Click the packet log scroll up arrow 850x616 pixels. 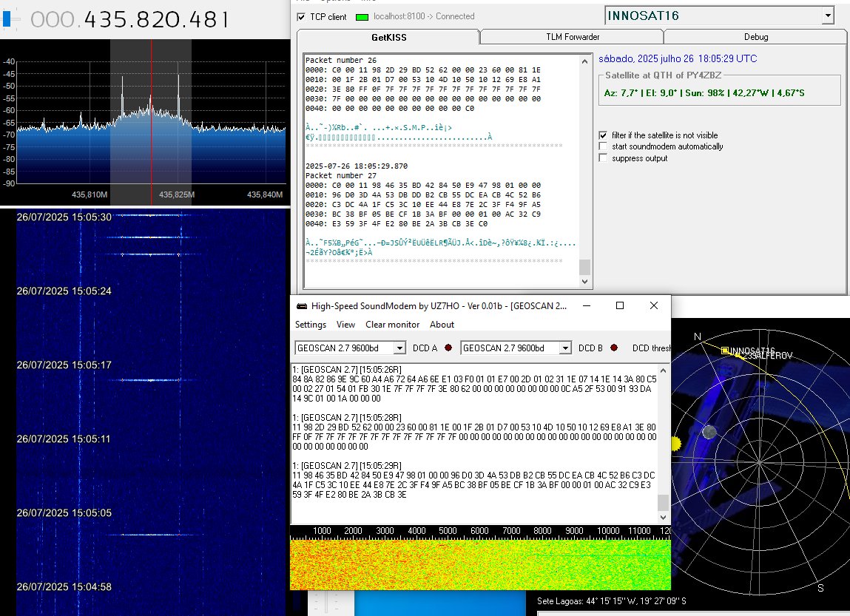pyautogui.click(x=584, y=62)
